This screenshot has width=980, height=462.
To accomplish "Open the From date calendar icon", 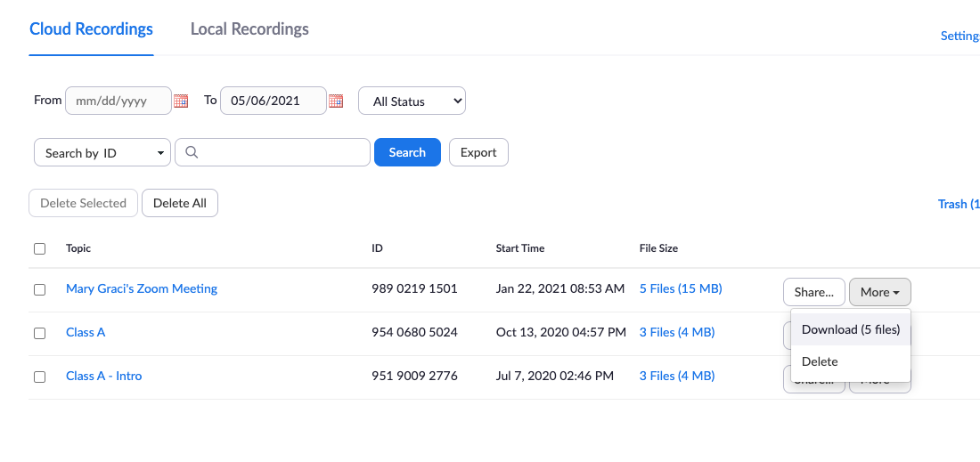I will pos(181,101).
